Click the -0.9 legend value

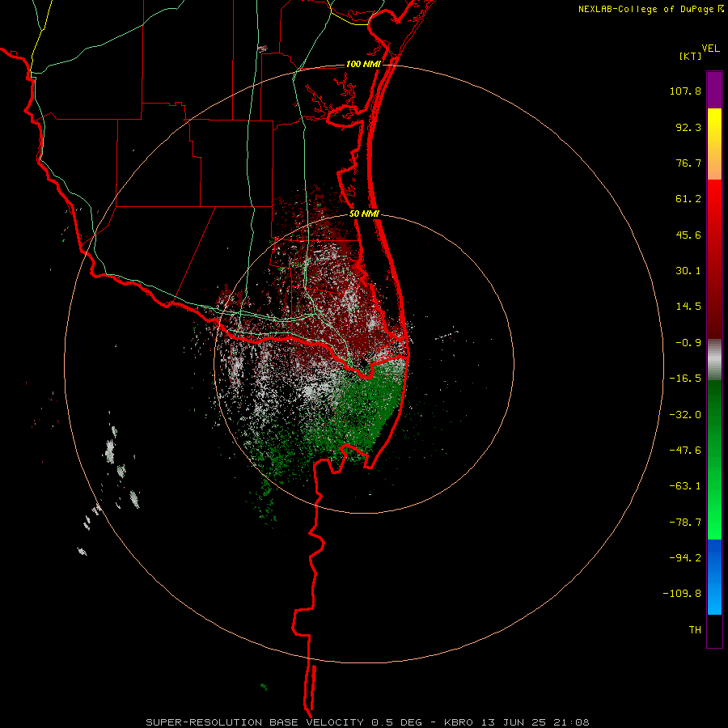point(688,343)
